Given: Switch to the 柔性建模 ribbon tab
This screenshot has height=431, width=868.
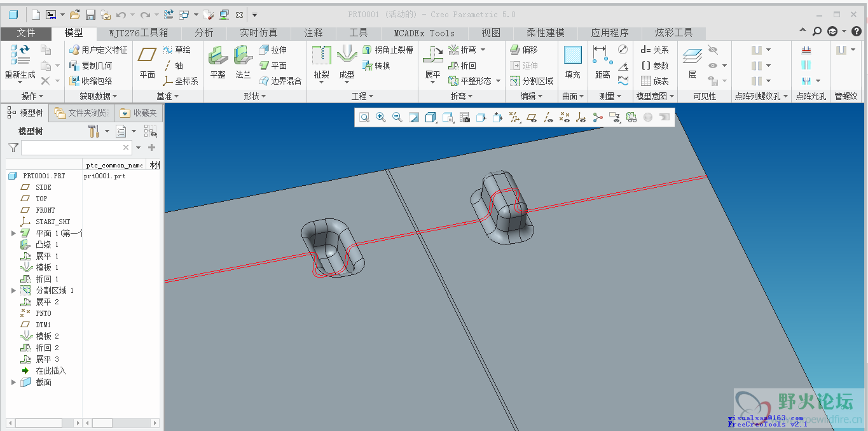Looking at the screenshot, I should click(546, 32).
